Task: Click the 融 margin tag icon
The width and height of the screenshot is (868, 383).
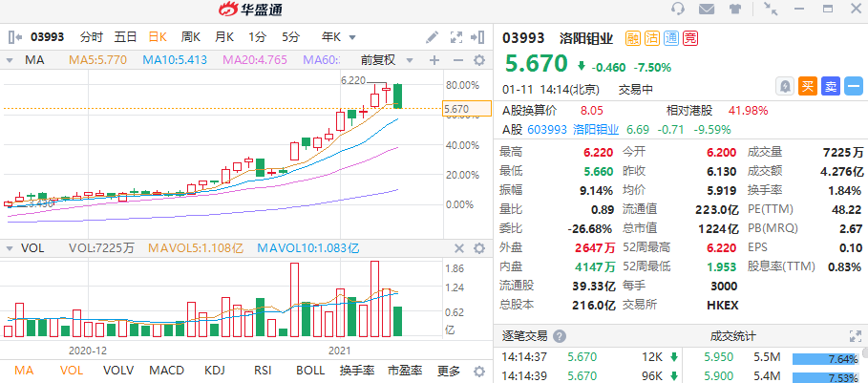Action: point(632,38)
